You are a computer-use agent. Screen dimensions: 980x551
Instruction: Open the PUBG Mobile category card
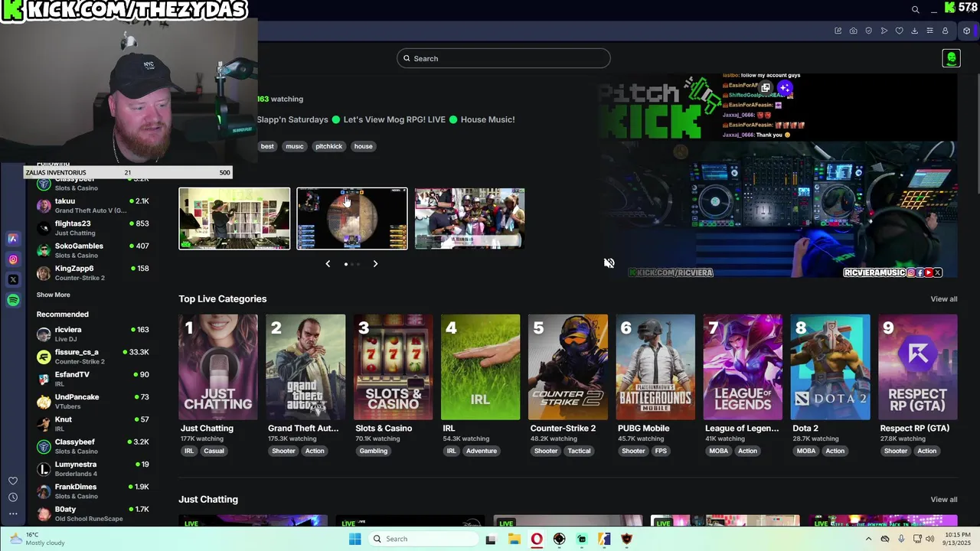[655, 367]
